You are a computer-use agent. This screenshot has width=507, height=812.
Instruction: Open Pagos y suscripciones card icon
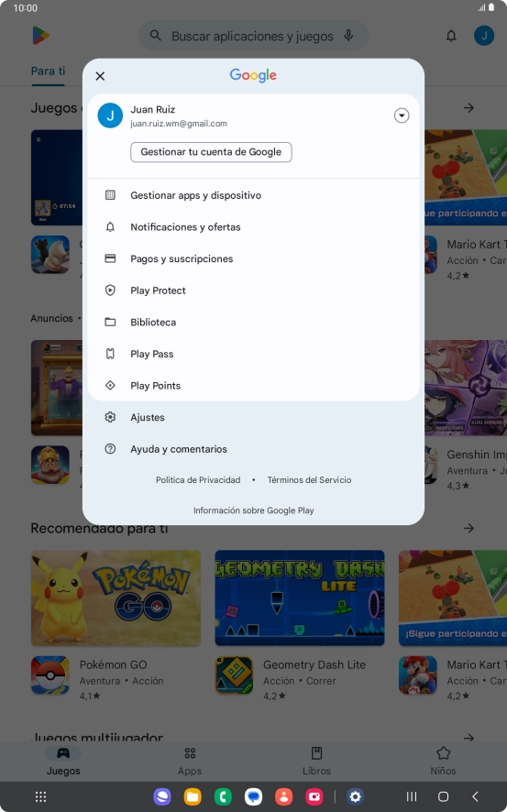[110, 258]
